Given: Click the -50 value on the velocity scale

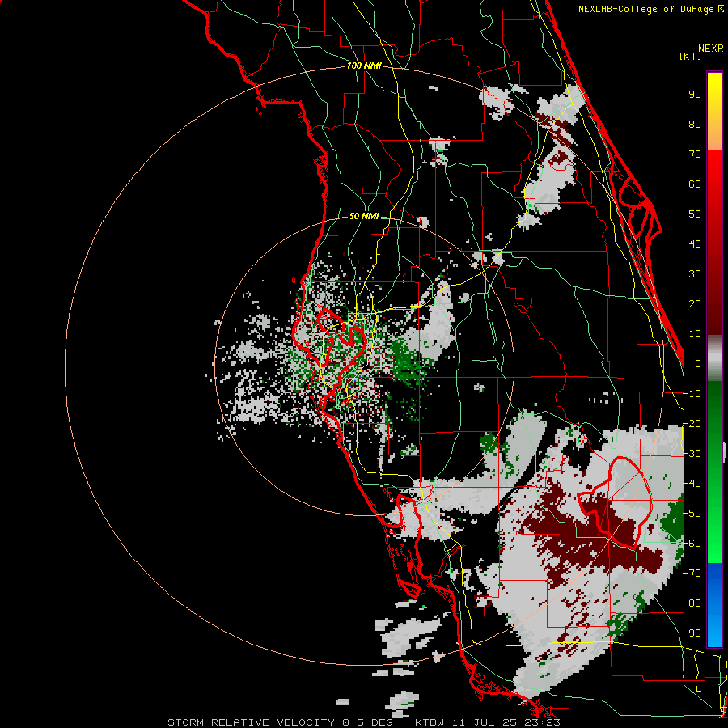Looking at the screenshot, I should (x=692, y=514).
